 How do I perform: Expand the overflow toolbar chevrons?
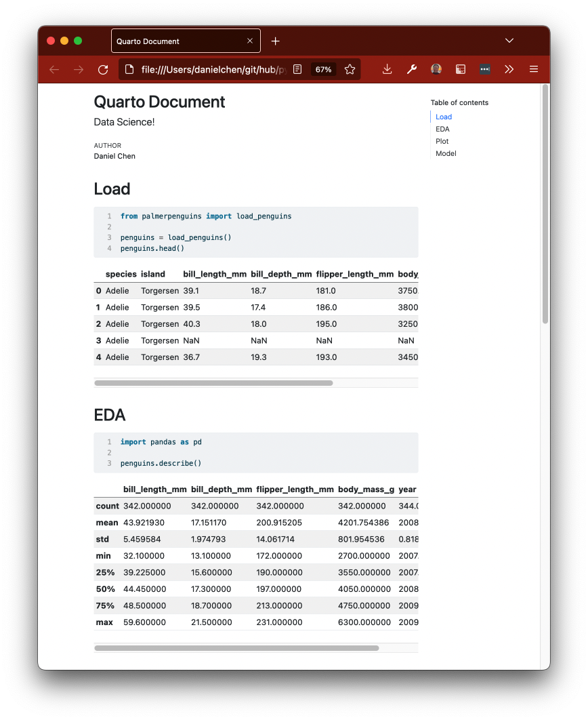coord(509,69)
